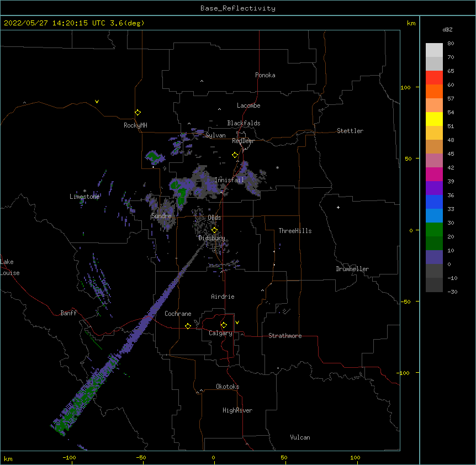The width and height of the screenshot is (476, 465).
Task: Click the Olds label
Action: (x=214, y=218)
